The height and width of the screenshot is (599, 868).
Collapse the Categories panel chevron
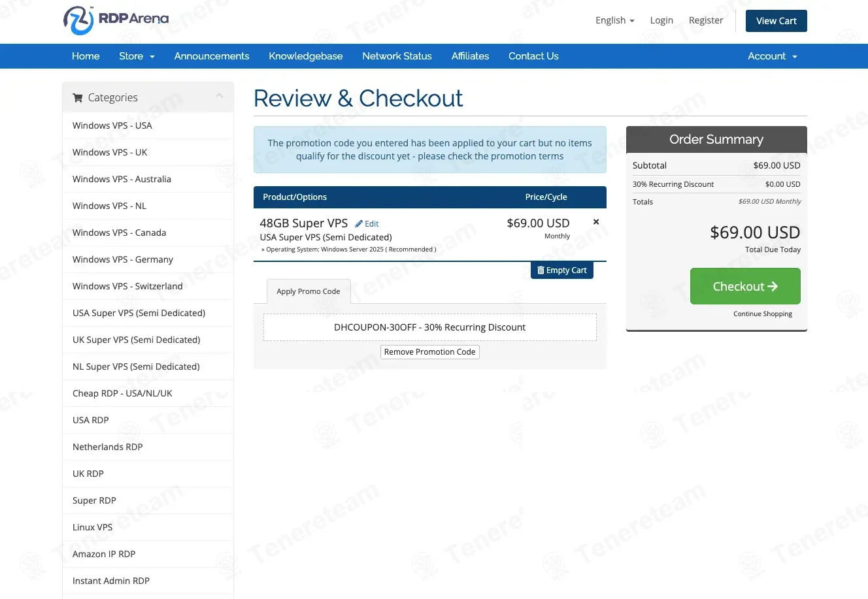[x=220, y=97]
